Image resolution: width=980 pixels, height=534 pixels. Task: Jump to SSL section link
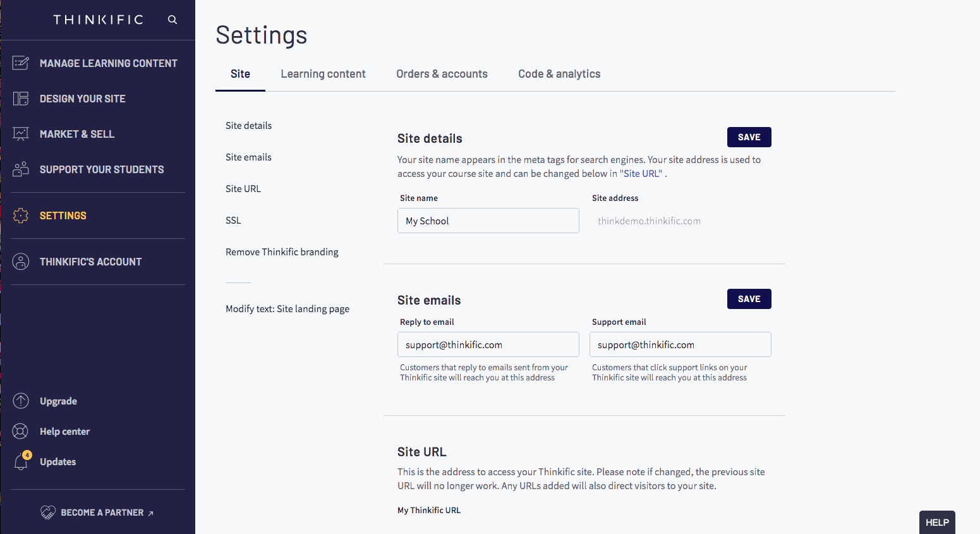coord(233,220)
